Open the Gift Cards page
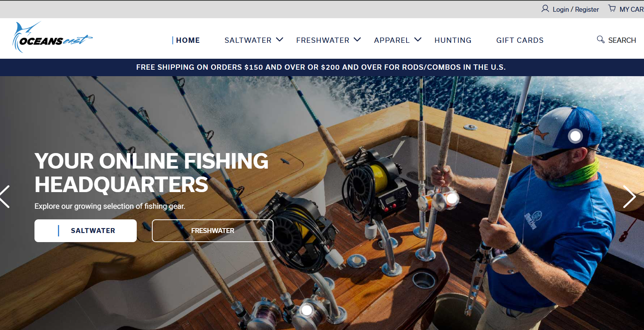This screenshot has width=644, height=330. click(x=520, y=40)
